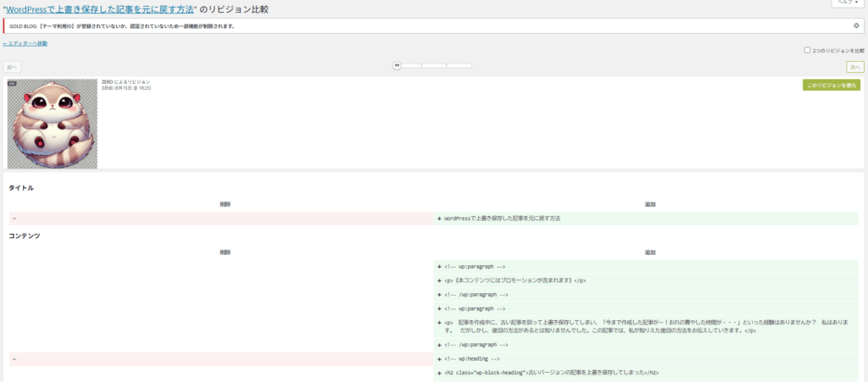Click the 次へ next revision button
Viewport: 868px width, 382px height.
point(854,66)
